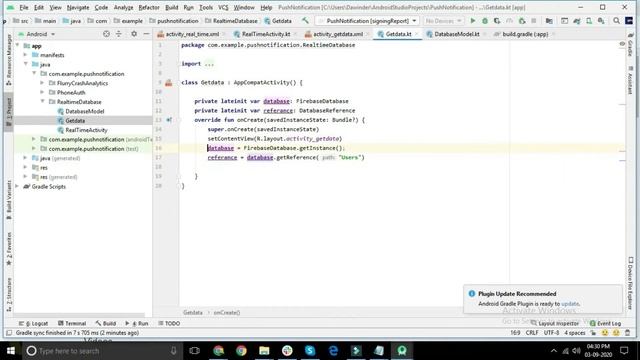
Task: Toggle the Favorites tool window
Action: pyautogui.click(x=9, y=249)
